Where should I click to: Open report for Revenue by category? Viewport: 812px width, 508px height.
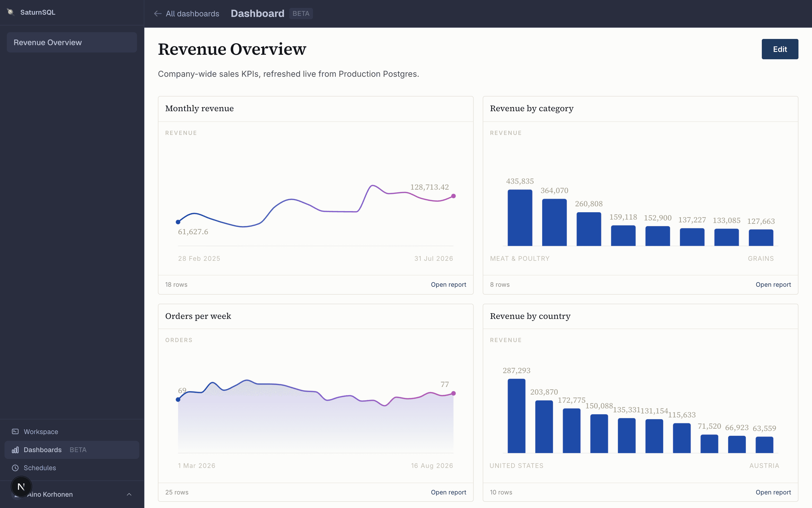tap(773, 284)
